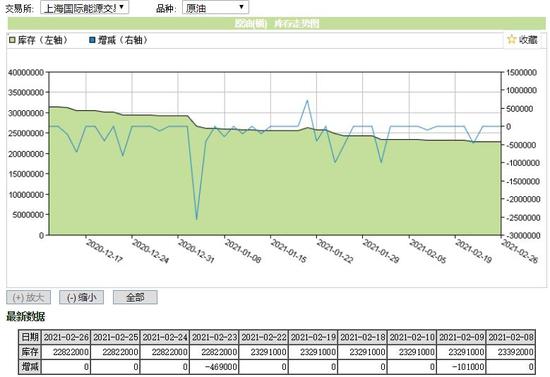This screenshot has height=377, width=550.
Task: Click the 2021-02-26 table date header
Action: [x=66, y=337]
